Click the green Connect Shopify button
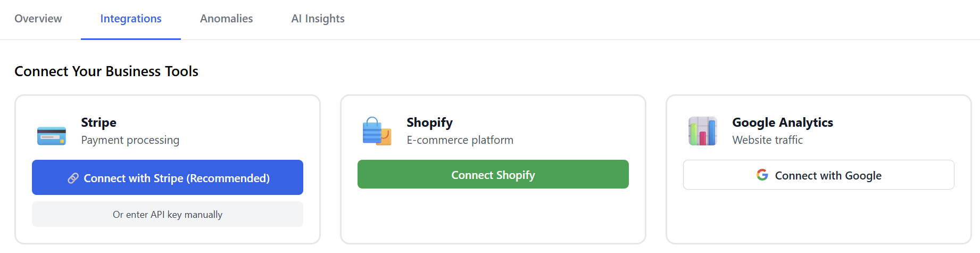Image resolution: width=980 pixels, height=253 pixels. 493,175
